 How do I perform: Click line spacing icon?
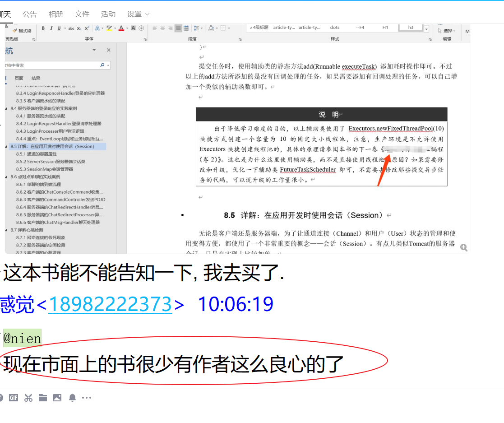[196, 28]
